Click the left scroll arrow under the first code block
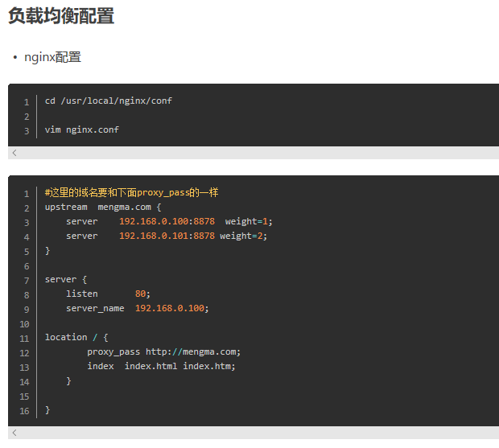Screen dimensions: 499x448 [14, 153]
